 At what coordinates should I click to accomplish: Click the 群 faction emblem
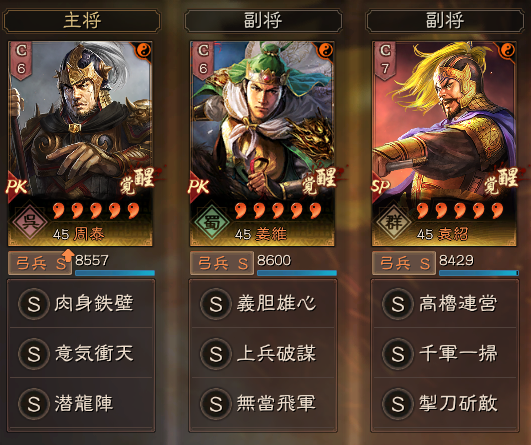394,222
